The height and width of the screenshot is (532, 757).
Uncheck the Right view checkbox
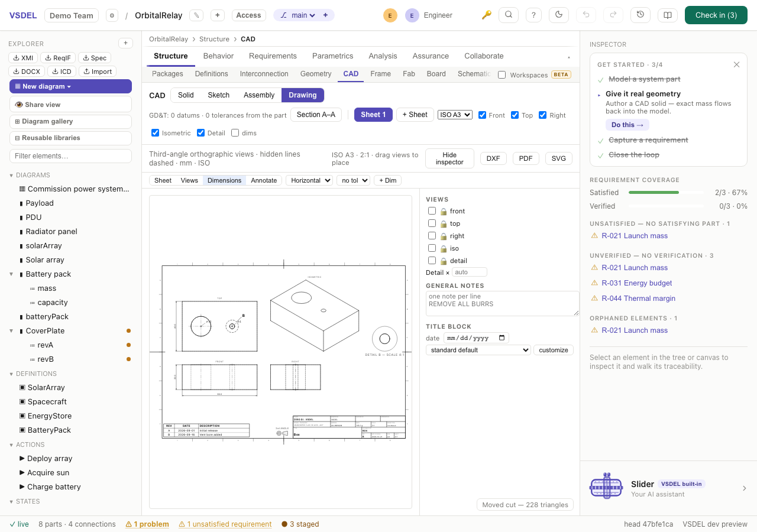[x=542, y=115]
